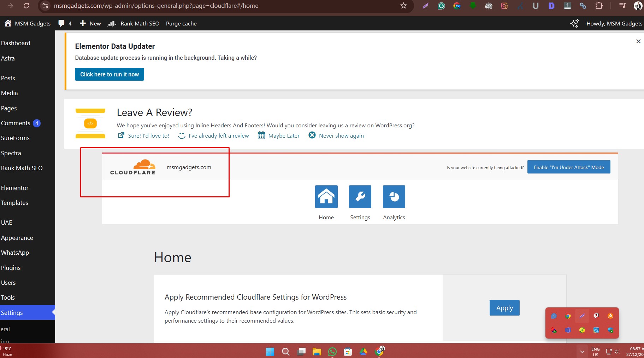Viewport: 644px width, 358px height.
Task: Open File Explorer from the taskbar
Action: click(x=317, y=352)
